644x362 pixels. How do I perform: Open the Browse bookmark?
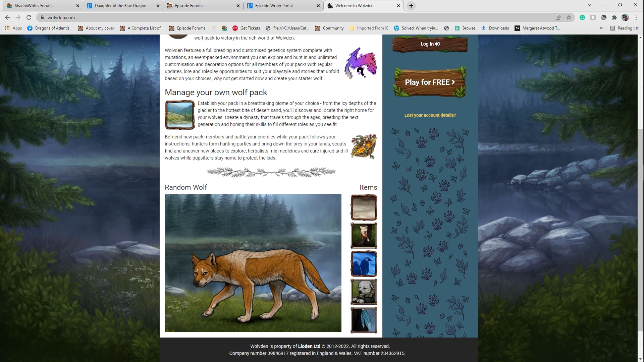tap(465, 28)
